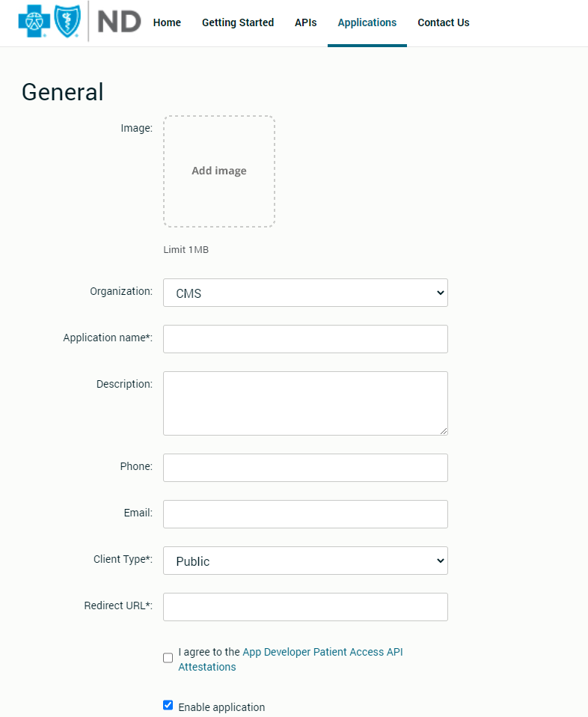Click the Email input field

[305, 514]
